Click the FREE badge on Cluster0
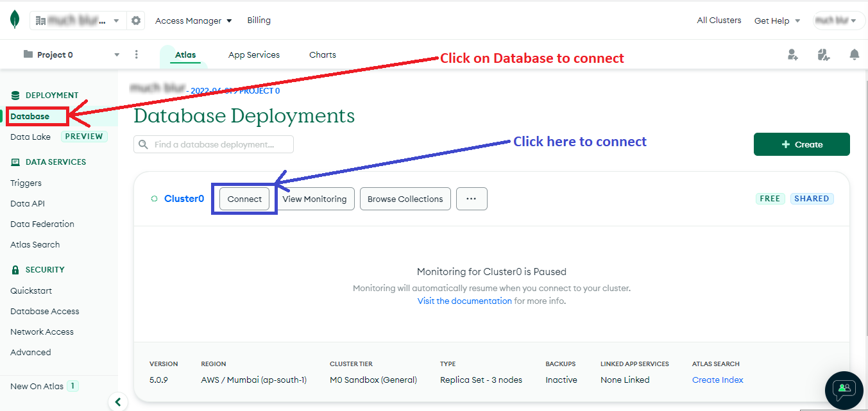868x411 pixels. coord(770,199)
